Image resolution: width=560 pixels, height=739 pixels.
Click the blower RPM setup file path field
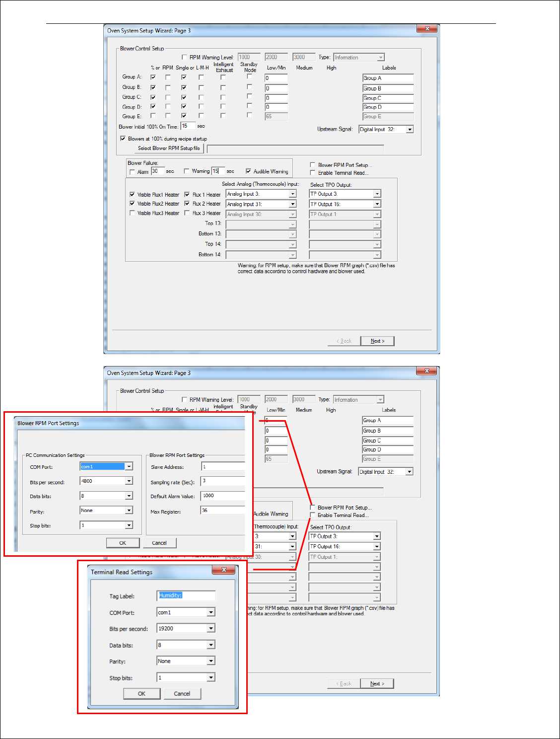(x=295, y=148)
